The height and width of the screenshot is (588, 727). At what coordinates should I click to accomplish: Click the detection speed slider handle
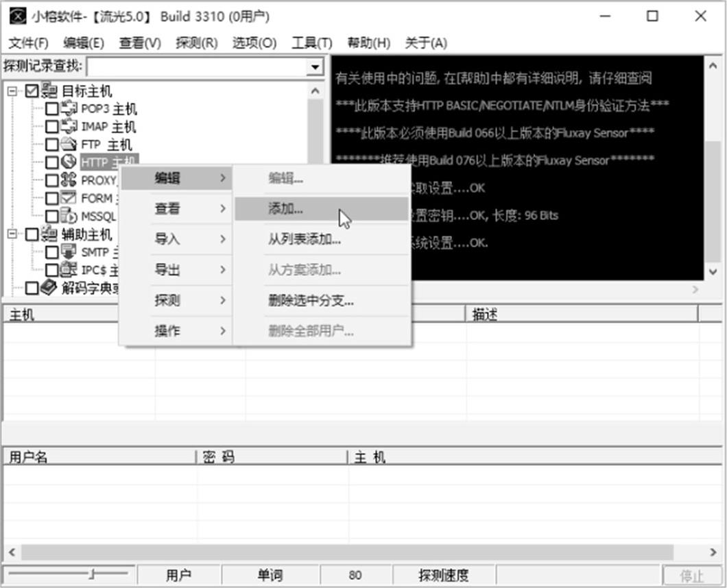point(93,574)
